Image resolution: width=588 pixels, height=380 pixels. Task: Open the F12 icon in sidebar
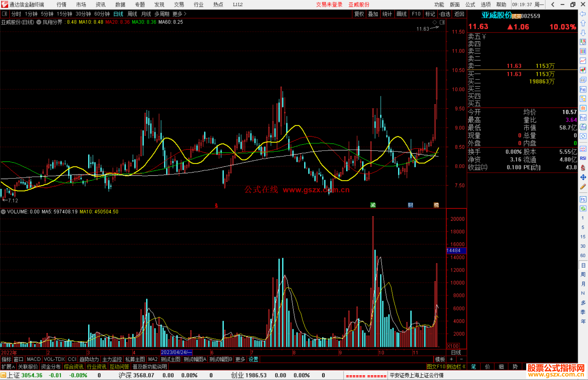[583, 118]
